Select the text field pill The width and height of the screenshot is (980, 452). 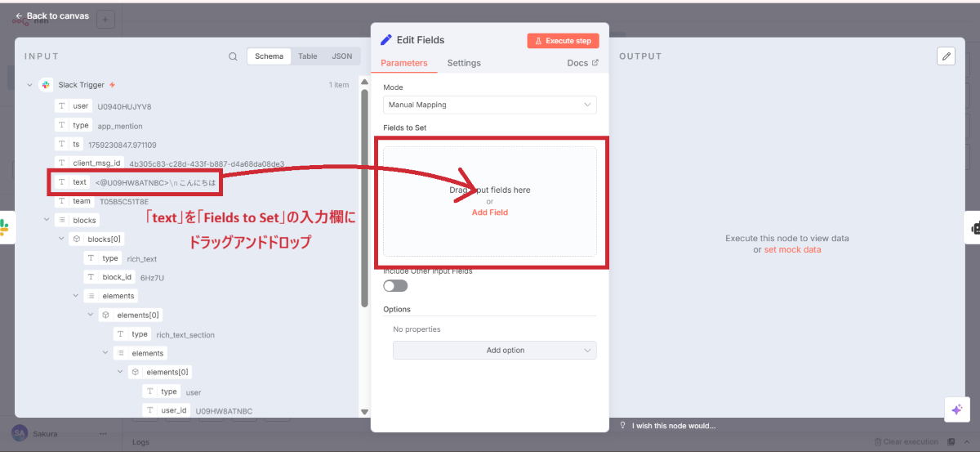(72, 182)
